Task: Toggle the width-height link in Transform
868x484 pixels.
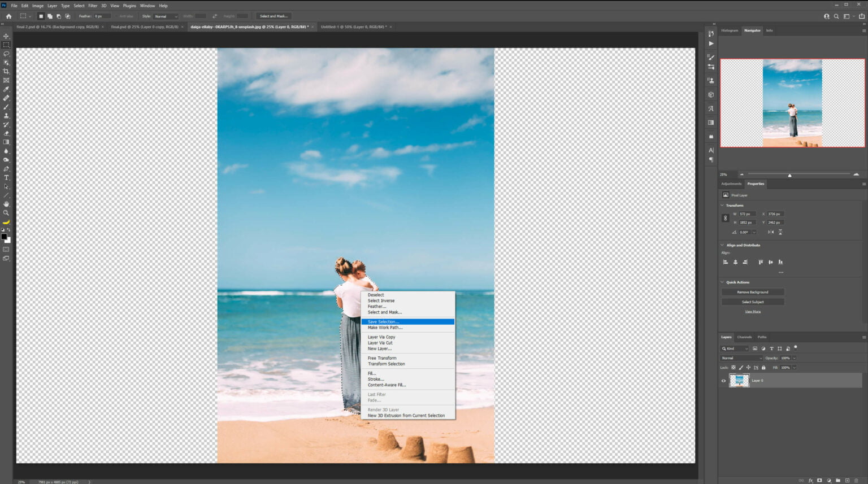Action: 726,218
